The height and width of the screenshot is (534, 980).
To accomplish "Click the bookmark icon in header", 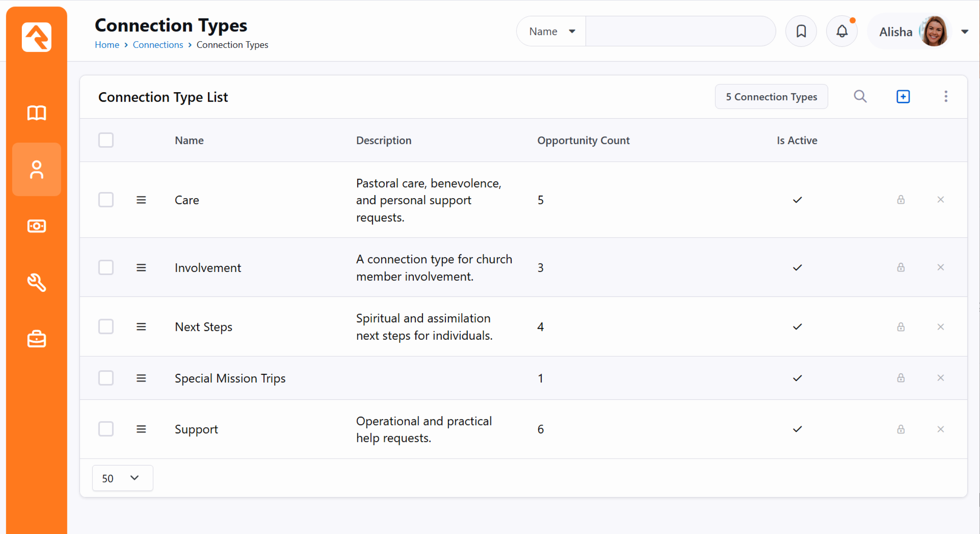I will (801, 31).
